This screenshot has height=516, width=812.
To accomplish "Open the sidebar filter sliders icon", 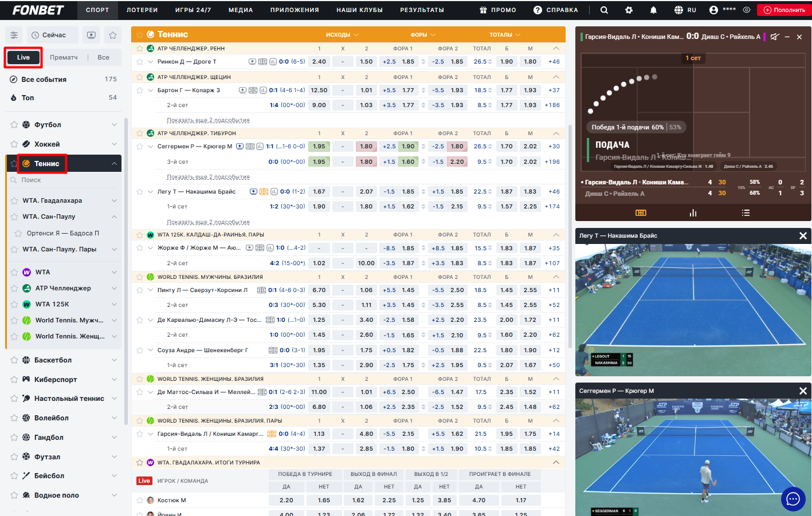I will pos(14,35).
